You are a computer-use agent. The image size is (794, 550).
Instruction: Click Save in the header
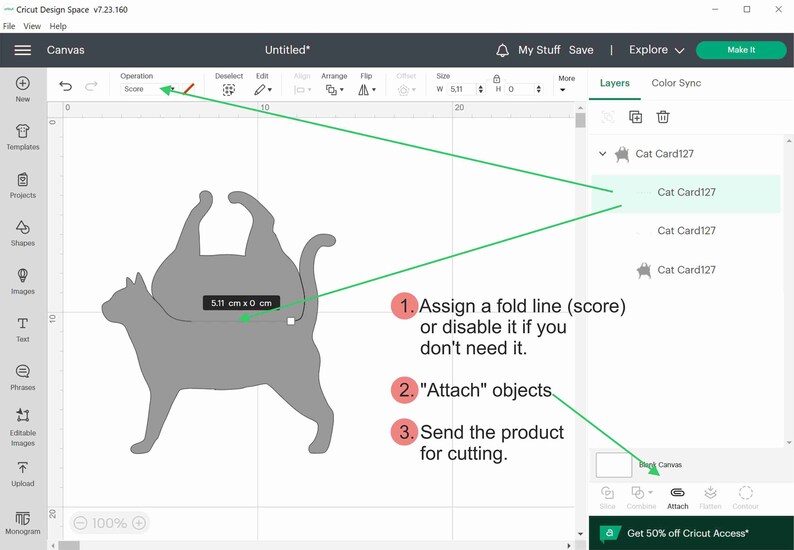pyautogui.click(x=581, y=50)
